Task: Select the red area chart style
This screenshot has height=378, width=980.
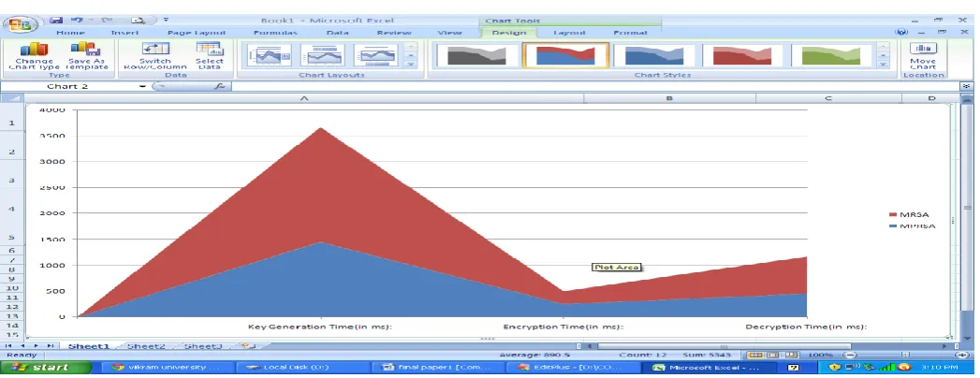Action: point(743,55)
